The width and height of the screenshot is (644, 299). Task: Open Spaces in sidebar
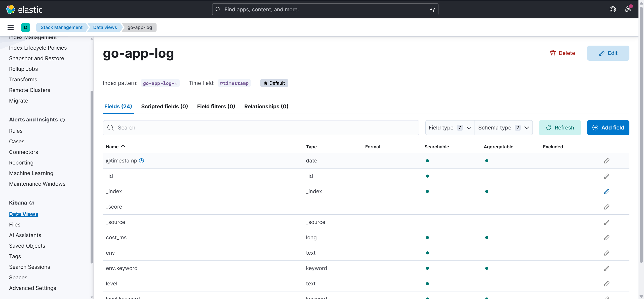18,278
